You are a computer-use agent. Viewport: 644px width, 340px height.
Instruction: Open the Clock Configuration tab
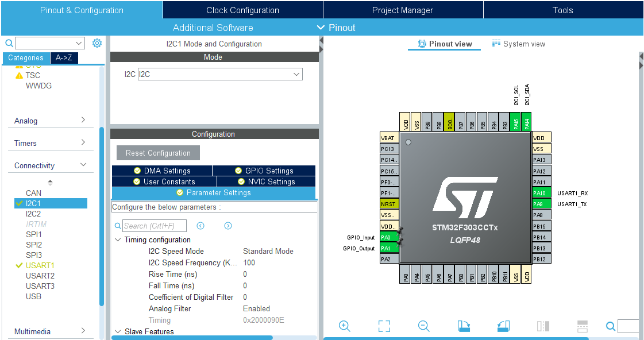click(242, 10)
